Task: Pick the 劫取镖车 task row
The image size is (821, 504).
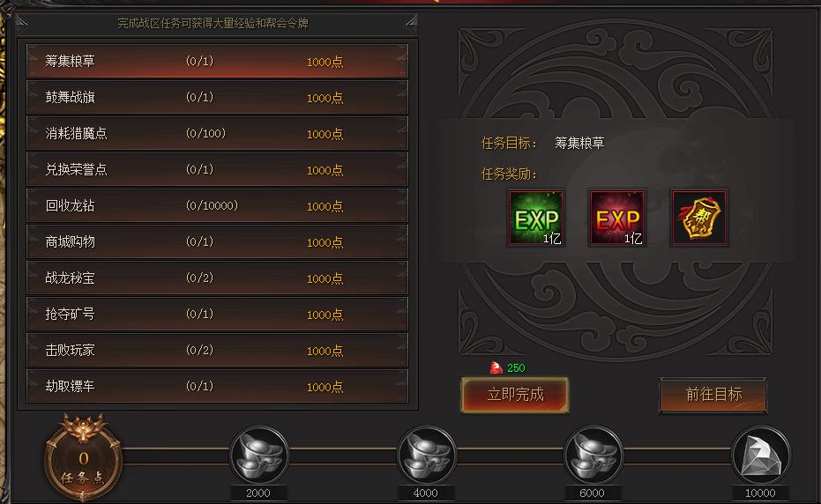Action: [217, 386]
